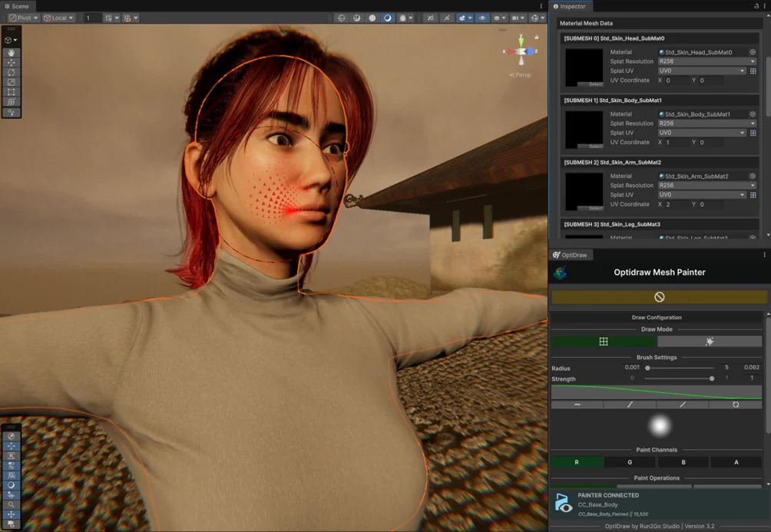Image resolution: width=771 pixels, height=532 pixels.
Task: Click the object picker for Std_Skin_Head_SubMat0
Action: pyautogui.click(x=753, y=52)
